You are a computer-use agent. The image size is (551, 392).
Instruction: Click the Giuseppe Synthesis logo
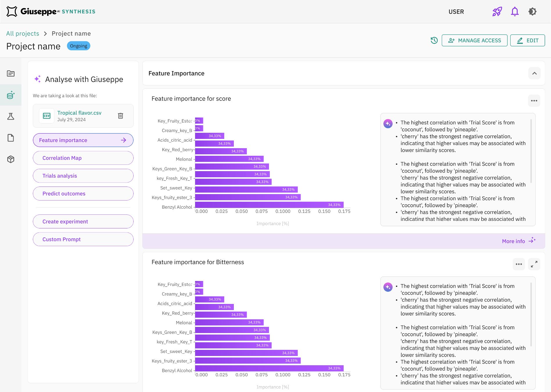51,11
